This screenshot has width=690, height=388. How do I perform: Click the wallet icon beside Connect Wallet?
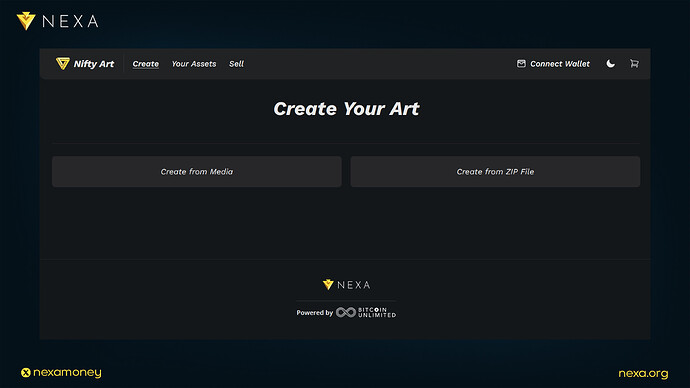tap(521, 64)
